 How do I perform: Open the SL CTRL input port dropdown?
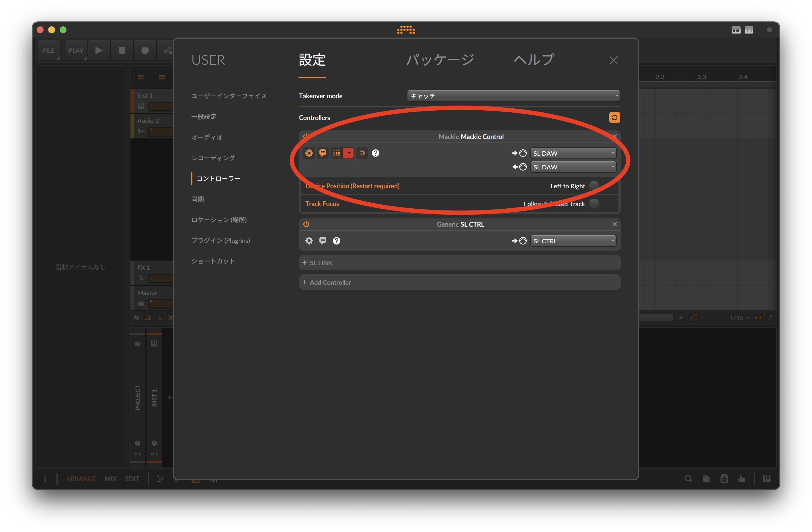point(573,241)
